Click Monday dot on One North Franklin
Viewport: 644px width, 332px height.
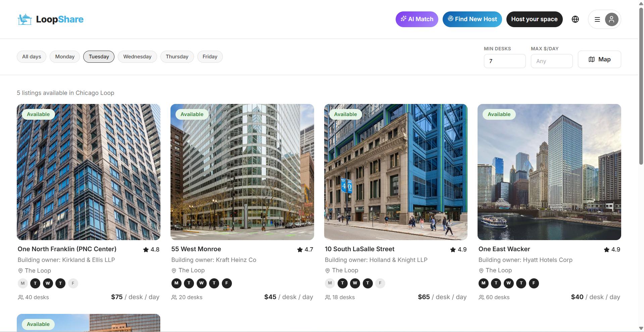[23, 283]
